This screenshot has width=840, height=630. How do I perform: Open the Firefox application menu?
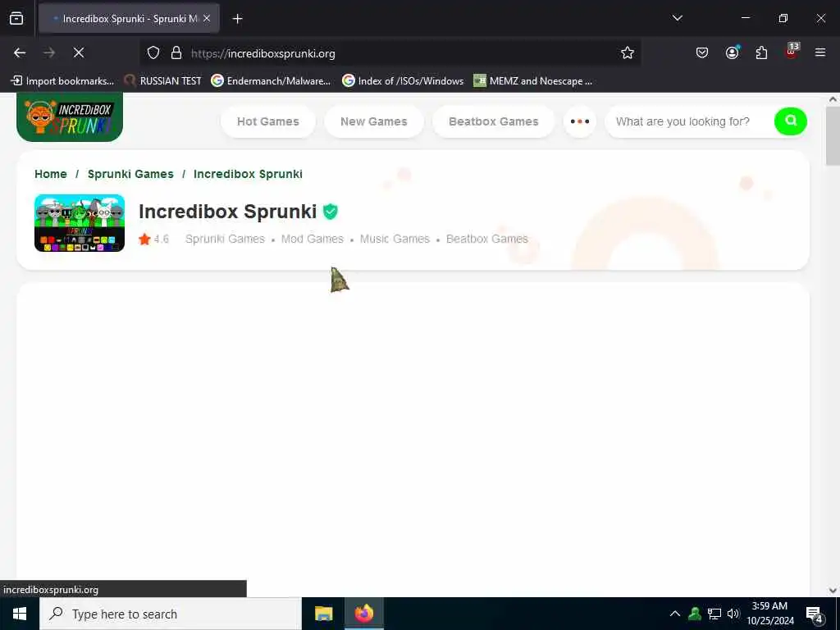point(819,52)
